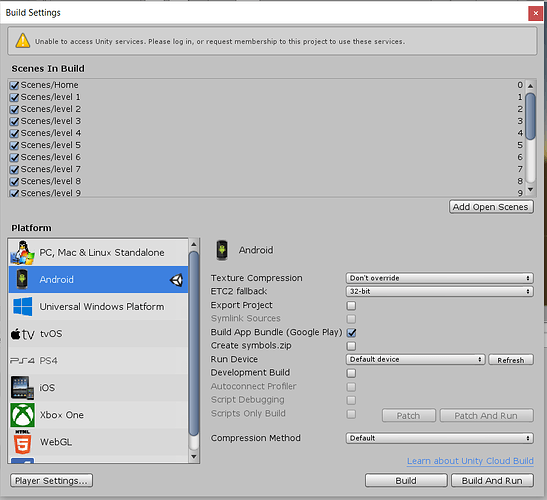
Task: Disable the Scenes/level 7 checkbox
Action: click(14, 170)
